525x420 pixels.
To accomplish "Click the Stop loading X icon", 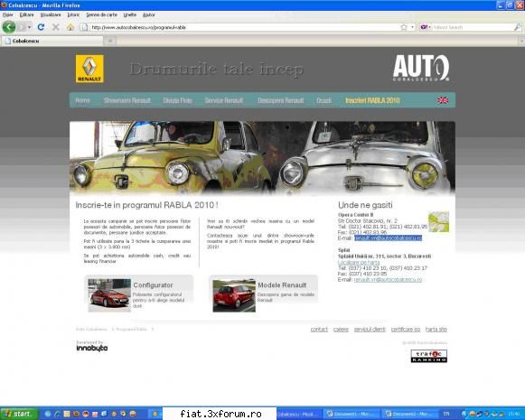I will [x=56, y=27].
